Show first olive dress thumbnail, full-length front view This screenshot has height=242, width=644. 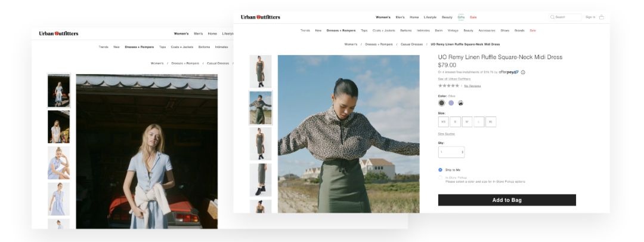(x=261, y=71)
